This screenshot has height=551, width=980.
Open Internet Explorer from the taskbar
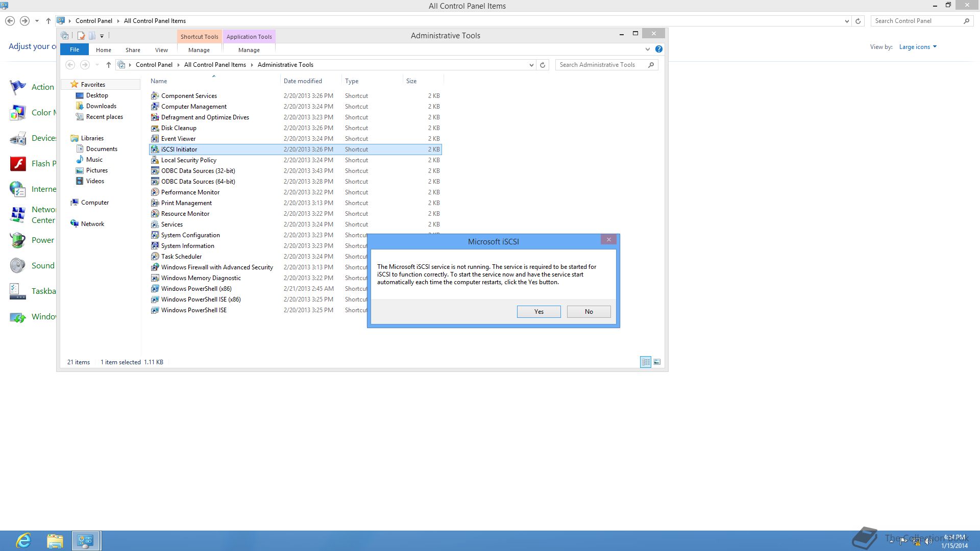24,541
